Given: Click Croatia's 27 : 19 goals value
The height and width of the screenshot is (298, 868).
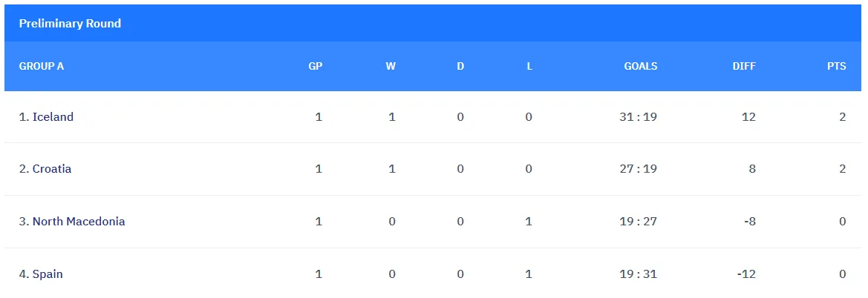Looking at the screenshot, I should tap(638, 169).
